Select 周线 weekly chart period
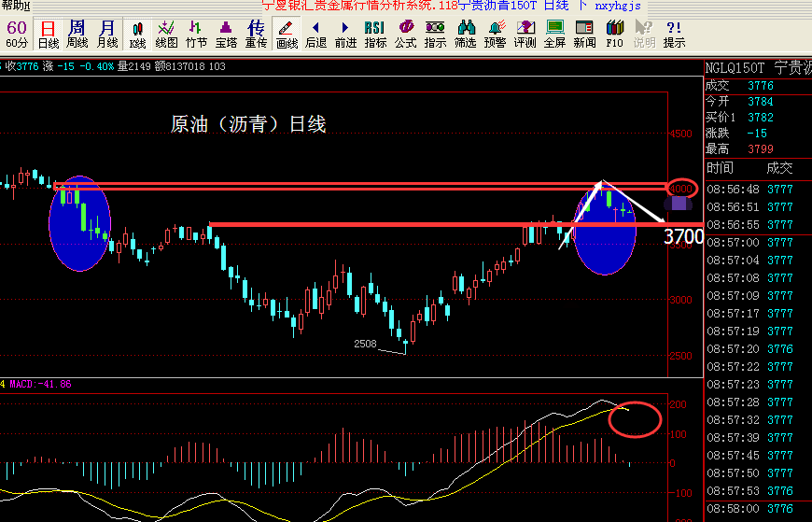The image size is (812, 522). pos(77,35)
